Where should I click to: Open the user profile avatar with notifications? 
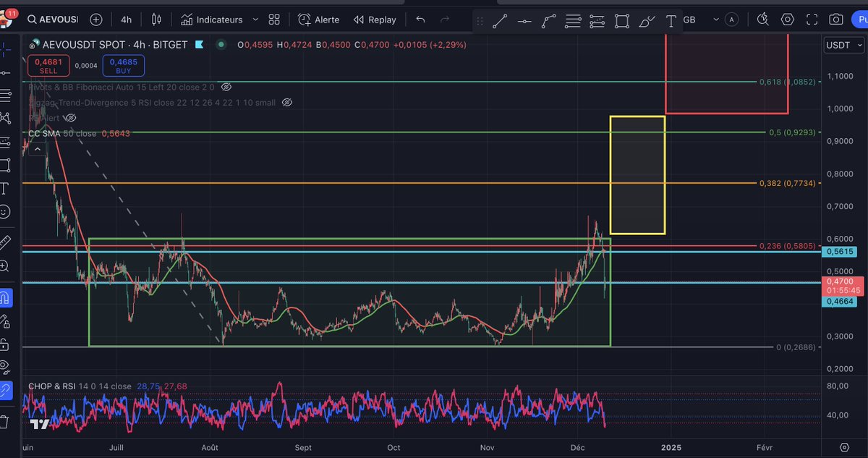click(7, 20)
